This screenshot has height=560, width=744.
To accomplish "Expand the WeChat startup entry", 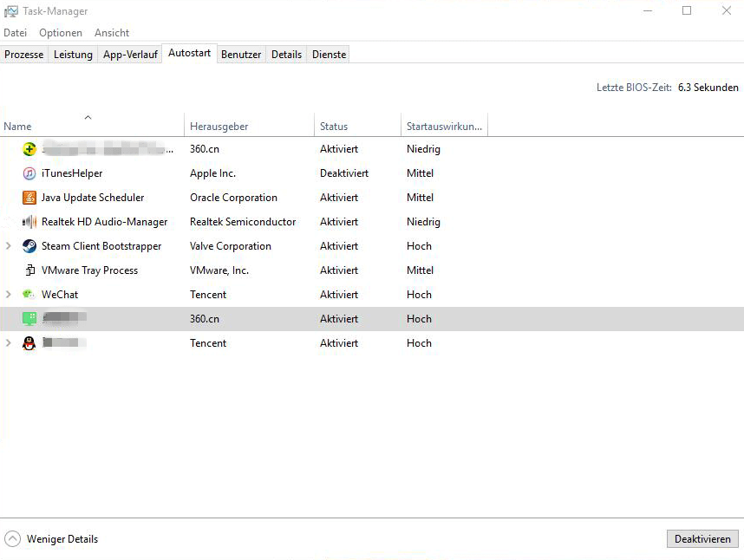I will (x=9, y=295).
